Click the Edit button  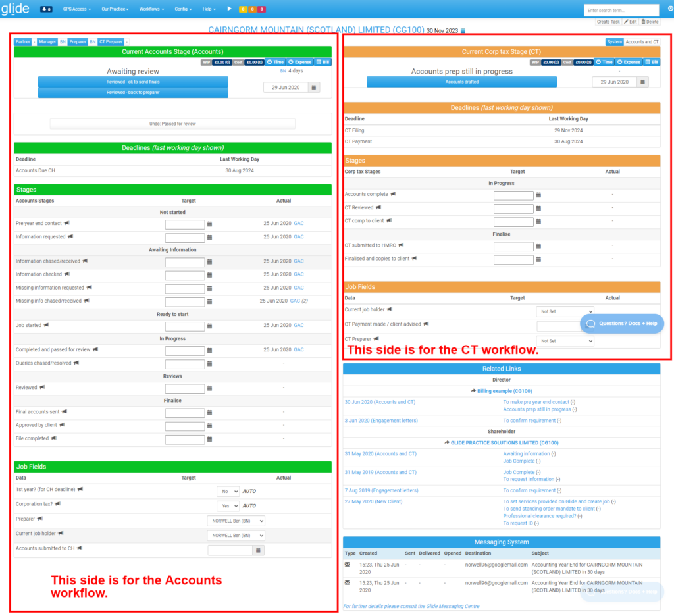click(631, 22)
